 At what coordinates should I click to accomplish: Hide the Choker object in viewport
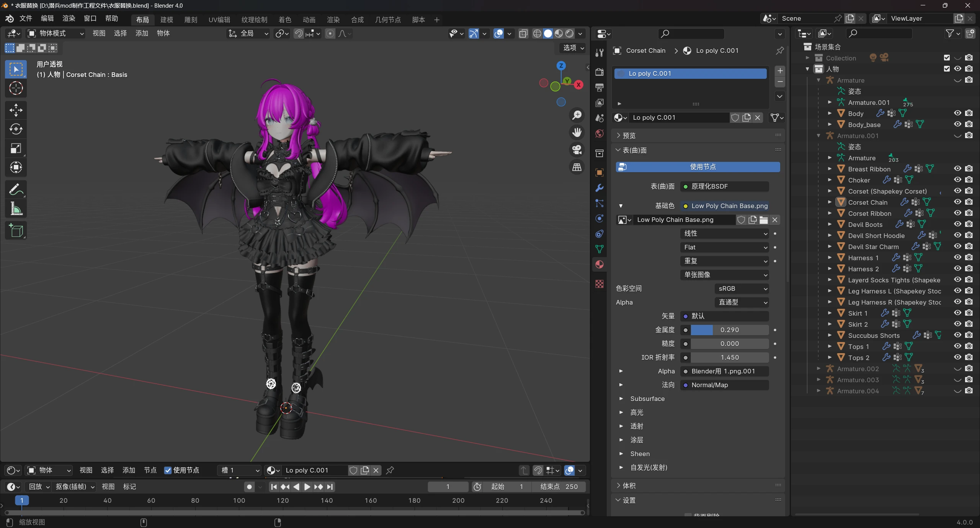957,180
